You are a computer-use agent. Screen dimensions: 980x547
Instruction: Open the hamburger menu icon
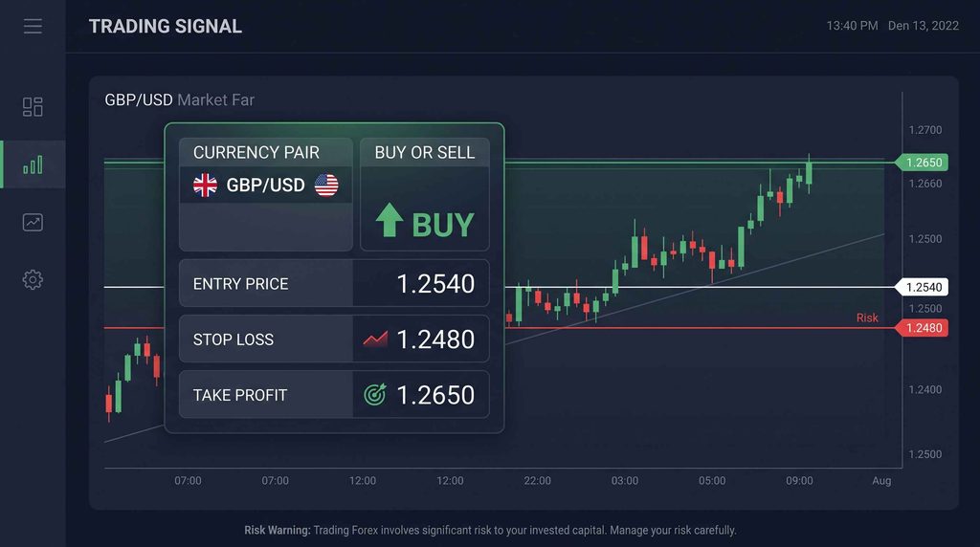[33, 26]
